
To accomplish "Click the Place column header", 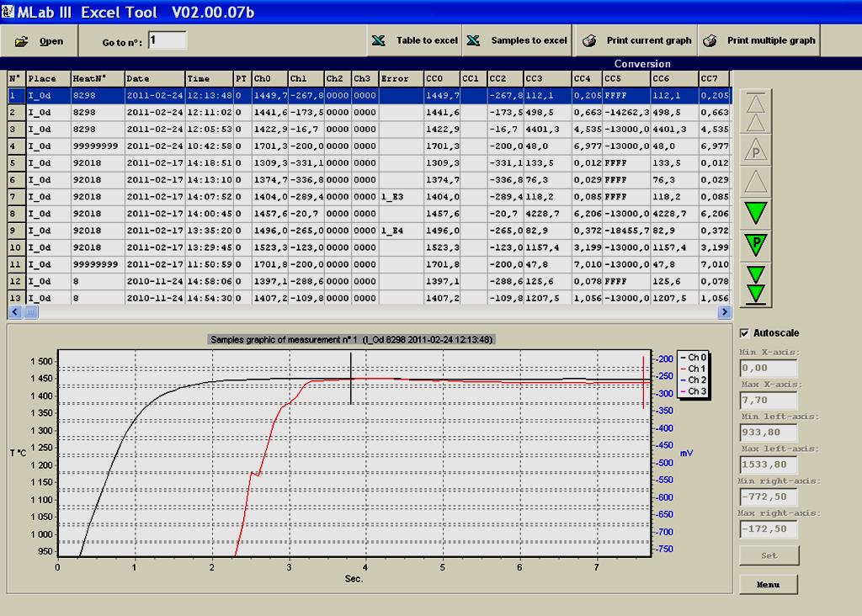I will (x=49, y=78).
